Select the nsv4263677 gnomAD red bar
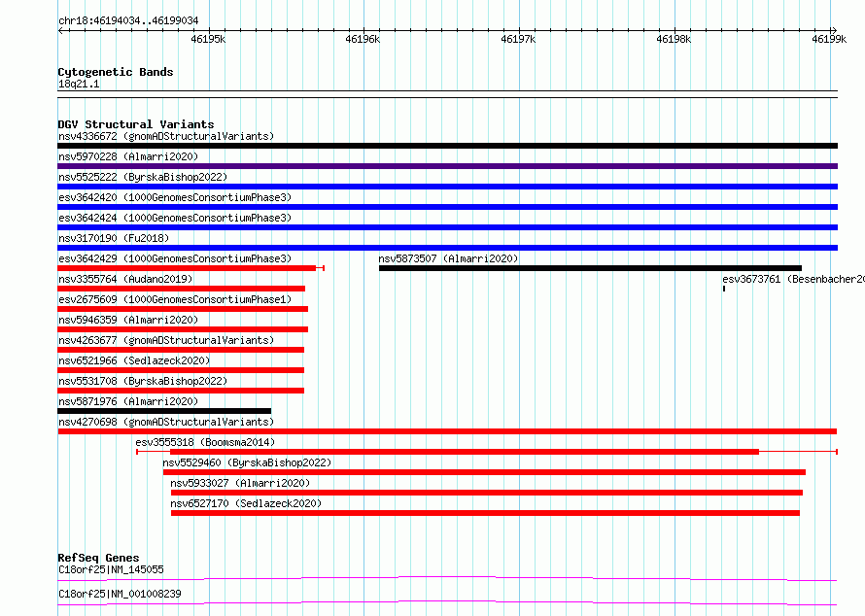This screenshot has height=616, width=865. (x=181, y=350)
